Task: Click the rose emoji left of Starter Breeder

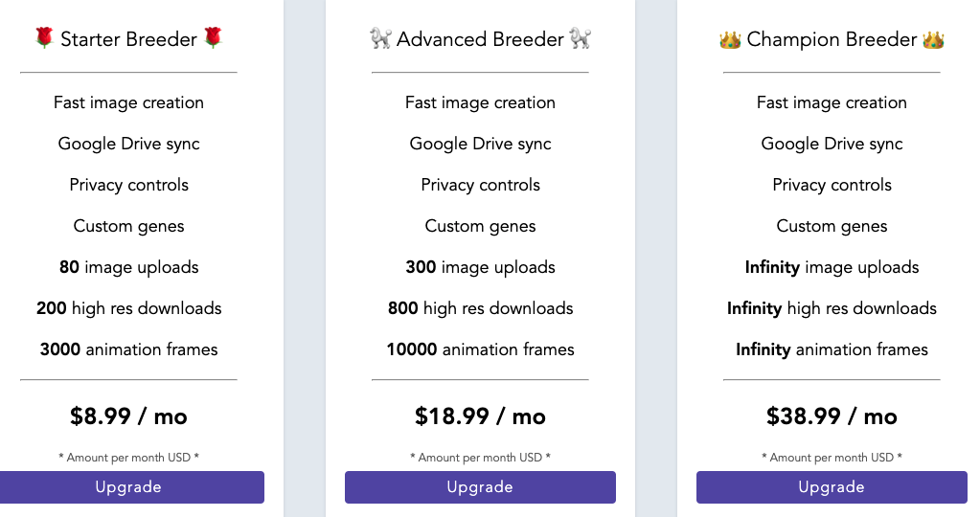Action: [x=44, y=38]
